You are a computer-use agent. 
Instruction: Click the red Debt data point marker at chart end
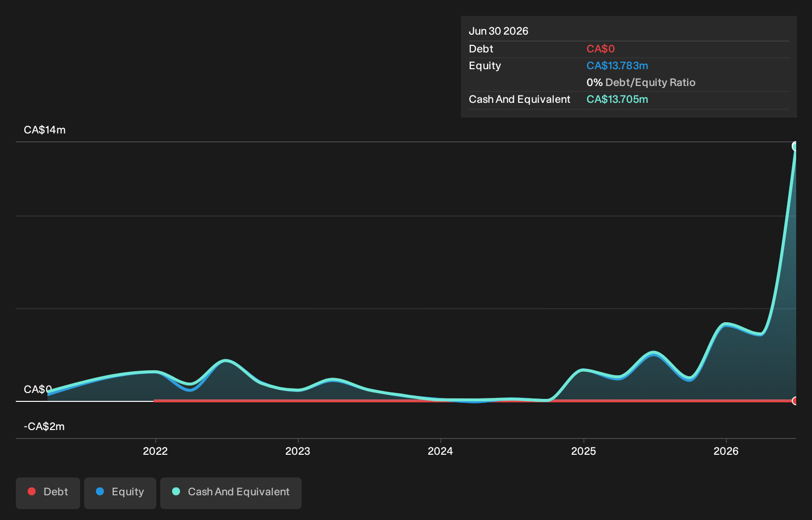pos(795,401)
